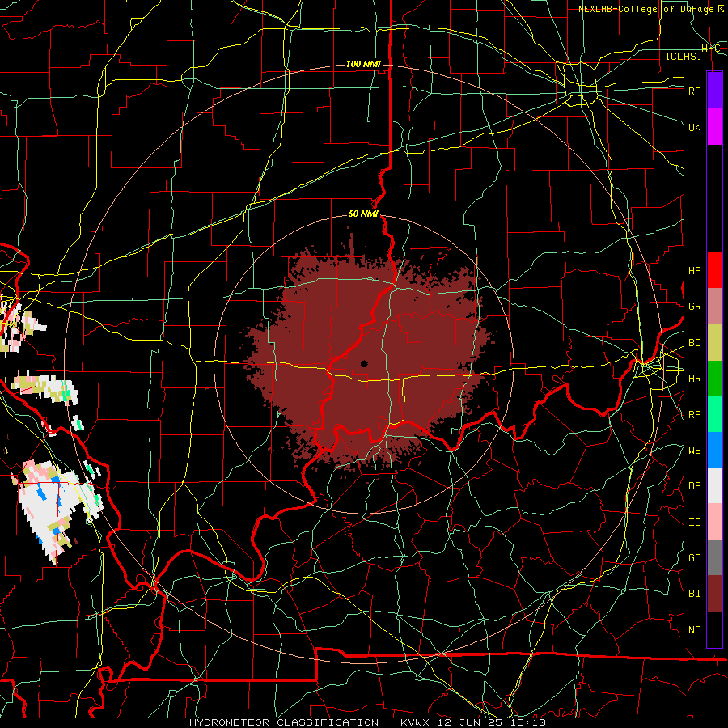The height and width of the screenshot is (728, 728).
Task: Click the 'UK' legend label
Action: (x=694, y=127)
